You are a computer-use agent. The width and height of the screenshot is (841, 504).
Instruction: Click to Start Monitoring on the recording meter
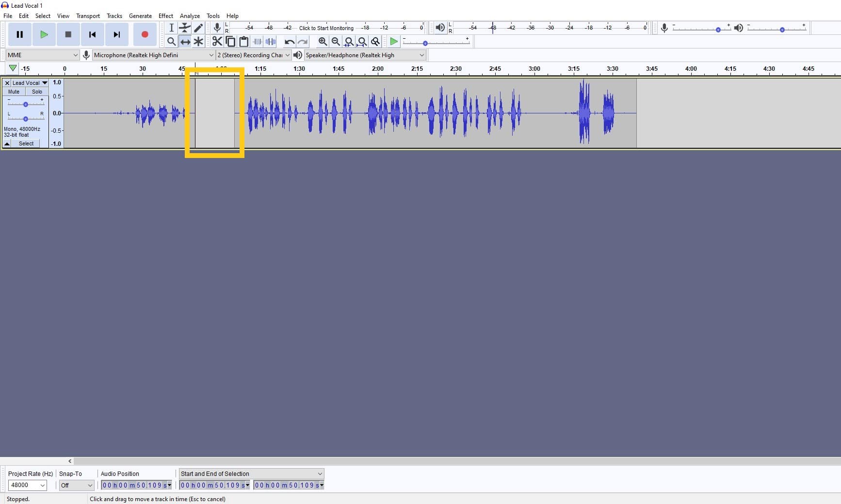(326, 28)
